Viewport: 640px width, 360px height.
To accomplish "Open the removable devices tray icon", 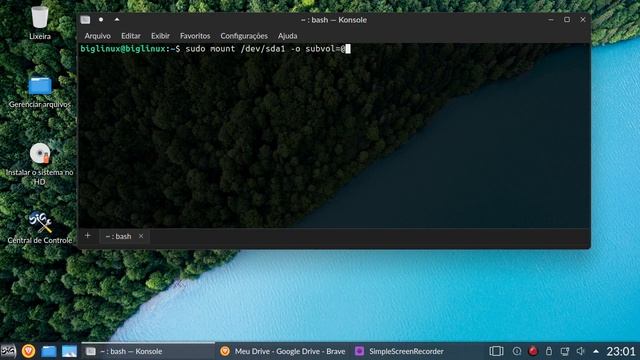I will pyautogui.click(x=549, y=351).
